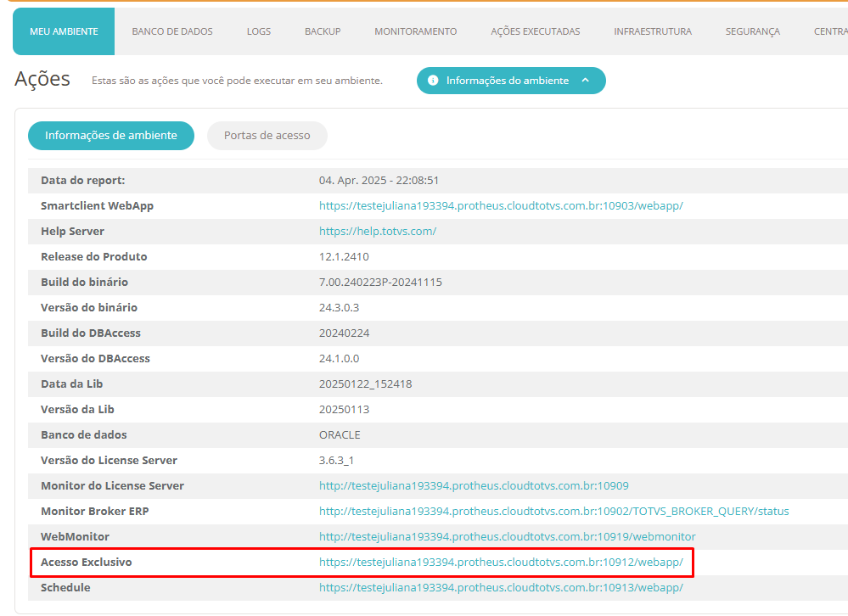Click the 'Acesso Exclusivo' label
Viewport: 848px width, 616px height.
click(87, 562)
